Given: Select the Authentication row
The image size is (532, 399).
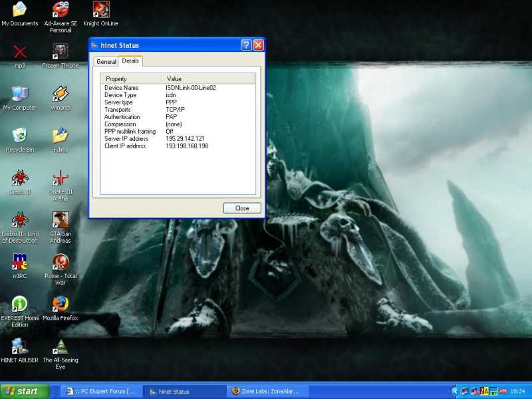Looking at the screenshot, I should pyautogui.click(x=178, y=117).
